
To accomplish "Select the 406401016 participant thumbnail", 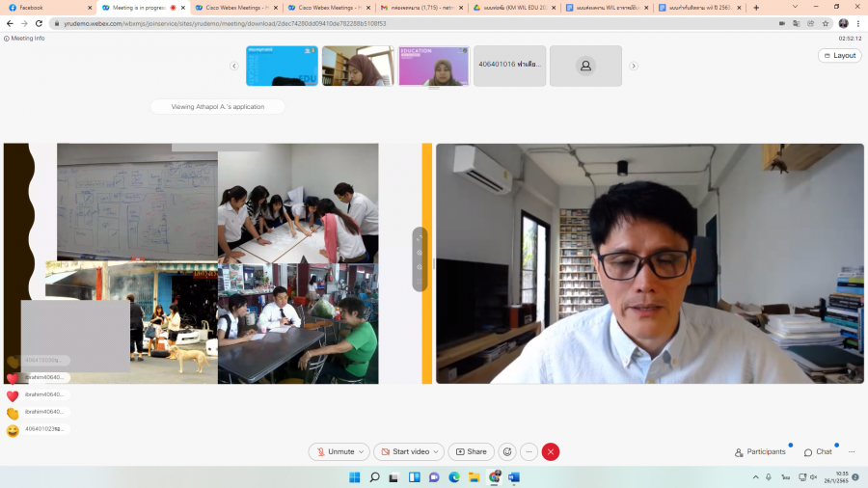I will (x=510, y=66).
